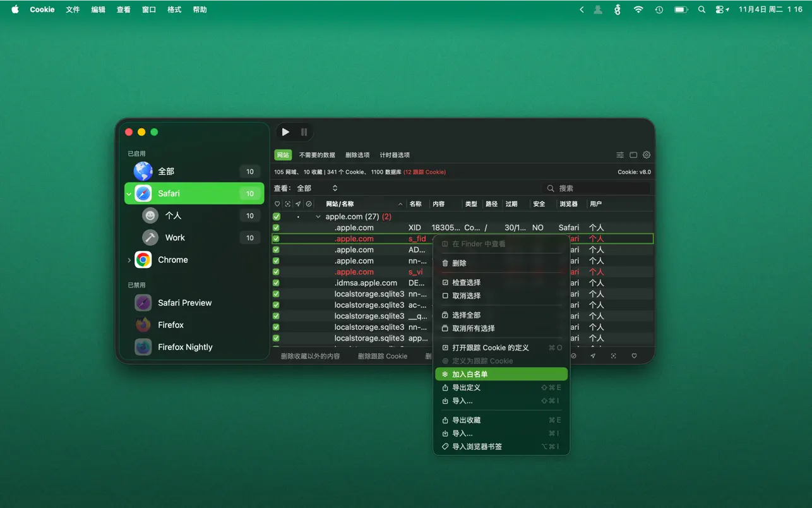This screenshot has width=812, height=508.
Task: Uncheck the XID apple.com cookie row
Action: point(276,227)
